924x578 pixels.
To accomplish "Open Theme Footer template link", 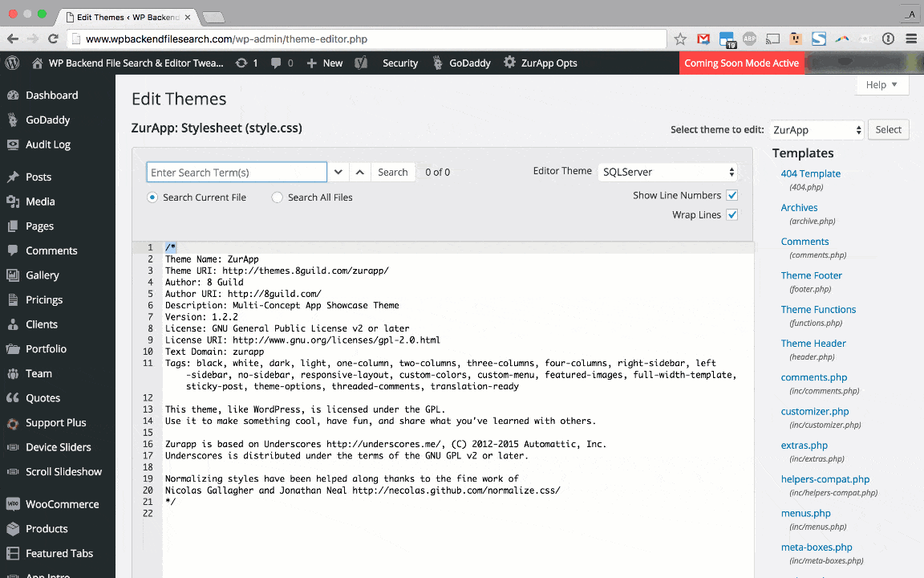I will click(811, 275).
